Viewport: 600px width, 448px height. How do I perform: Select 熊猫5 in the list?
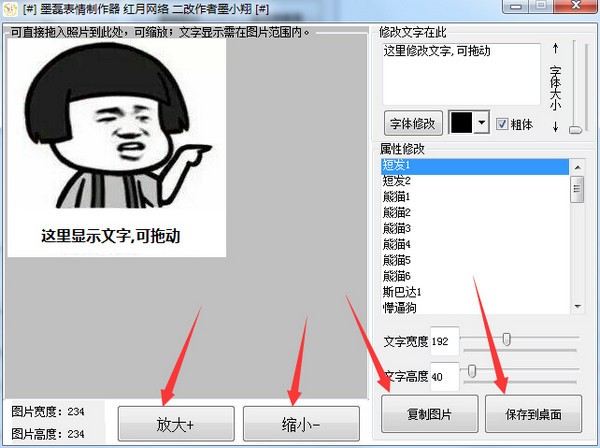(x=475, y=260)
